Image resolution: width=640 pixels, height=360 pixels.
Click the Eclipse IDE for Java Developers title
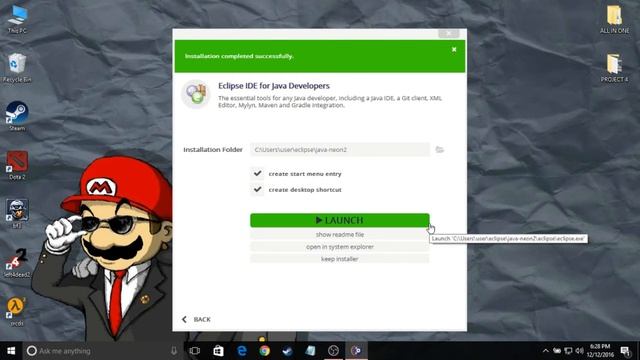tap(273, 86)
